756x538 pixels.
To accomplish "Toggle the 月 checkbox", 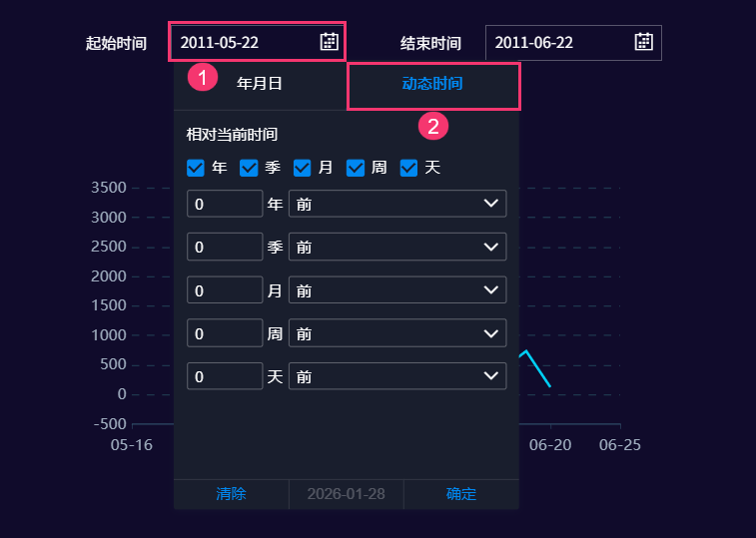I will tap(303, 168).
